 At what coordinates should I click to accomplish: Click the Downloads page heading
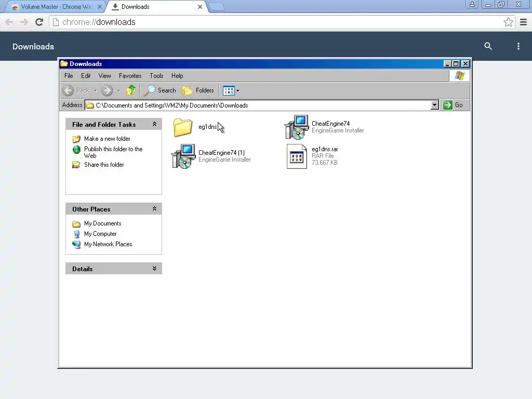[33, 46]
